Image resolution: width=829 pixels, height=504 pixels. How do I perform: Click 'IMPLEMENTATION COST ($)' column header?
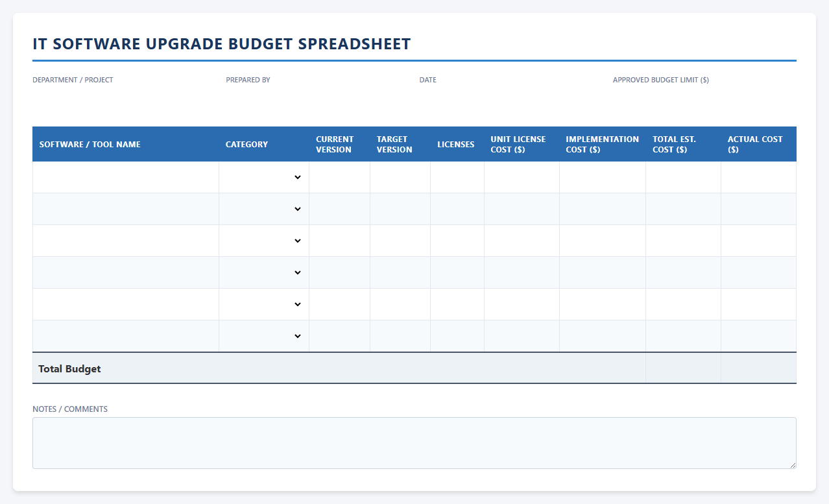[602, 144]
